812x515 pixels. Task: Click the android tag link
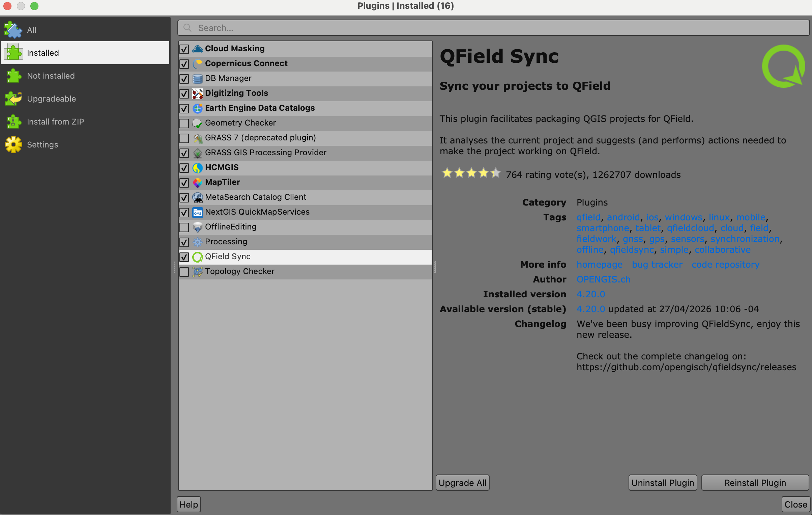[623, 217]
